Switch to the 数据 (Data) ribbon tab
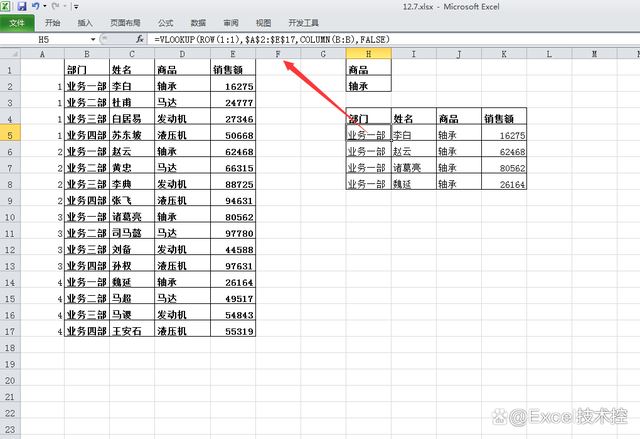The width and height of the screenshot is (640, 439). tap(198, 22)
